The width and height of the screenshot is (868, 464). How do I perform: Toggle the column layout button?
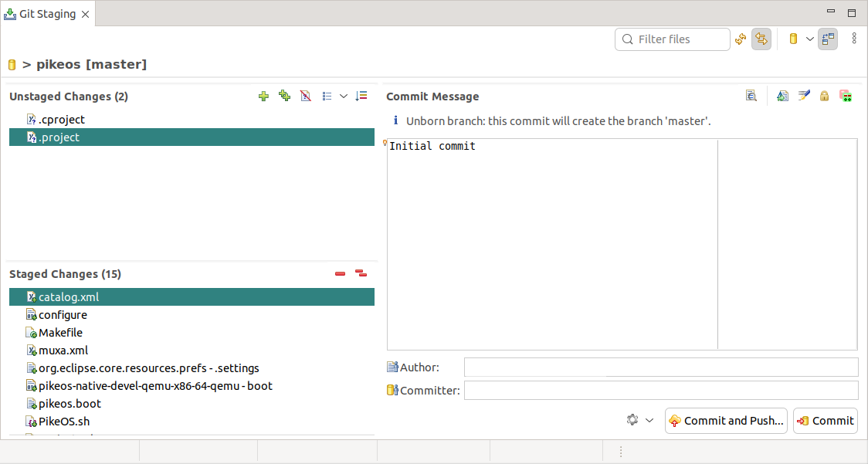point(828,39)
